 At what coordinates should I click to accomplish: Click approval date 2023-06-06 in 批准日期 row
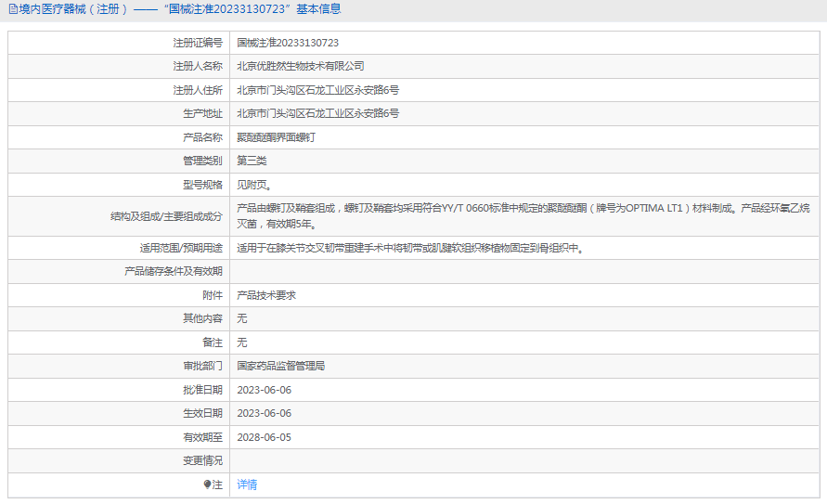pyautogui.click(x=265, y=390)
